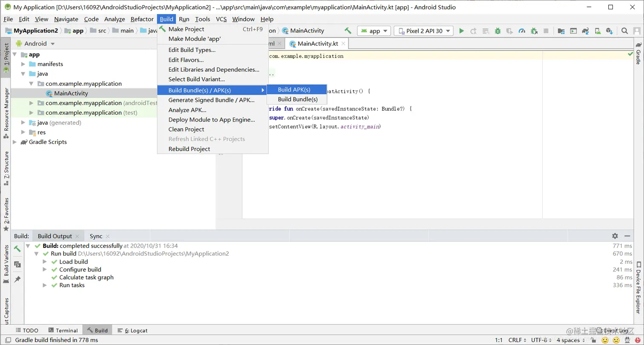Select Build Bundle(s) submenu item
644x345 pixels.
click(x=297, y=99)
